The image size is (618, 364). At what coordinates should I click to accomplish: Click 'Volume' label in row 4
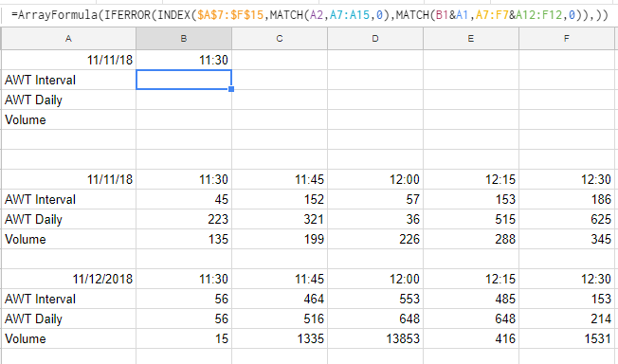(x=26, y=119)
